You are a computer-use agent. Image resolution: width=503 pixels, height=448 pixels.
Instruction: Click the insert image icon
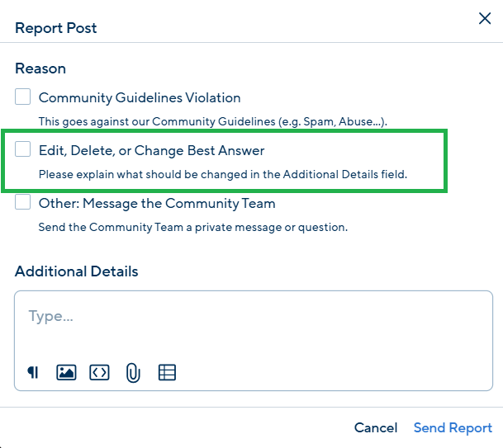[66, 372]
